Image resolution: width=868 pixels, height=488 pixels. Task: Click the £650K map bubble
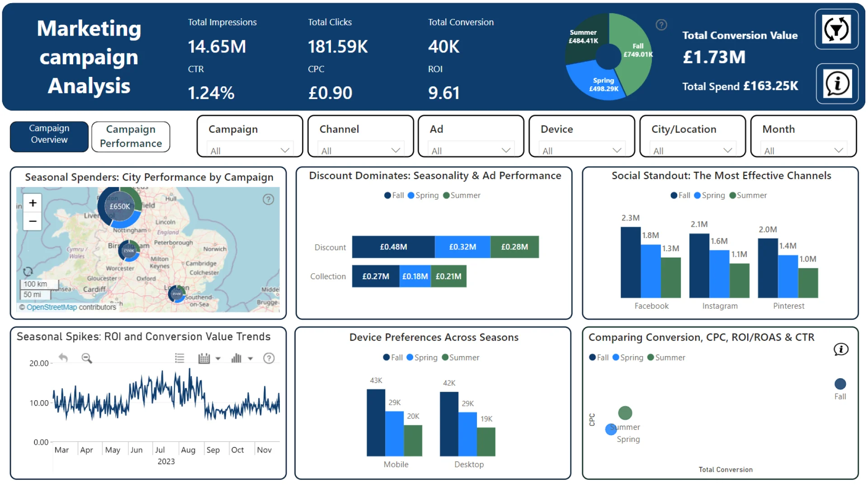(119, 206)
